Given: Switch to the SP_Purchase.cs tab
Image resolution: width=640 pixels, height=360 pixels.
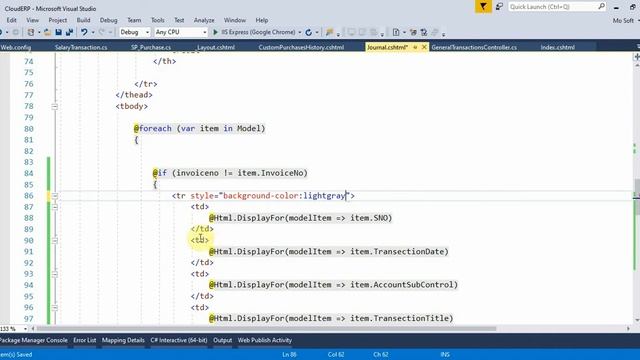Looking at the screenshot, I should coord(151,47).
